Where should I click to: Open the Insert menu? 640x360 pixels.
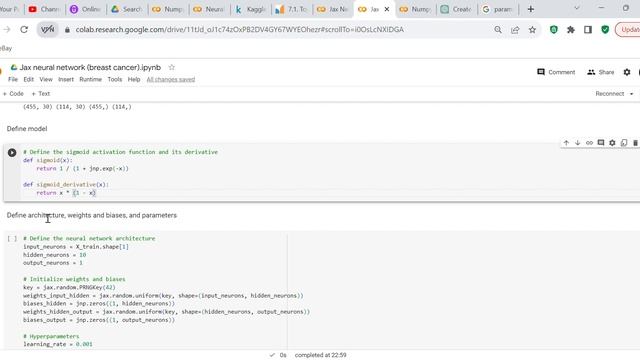click(x=66, y=79)
